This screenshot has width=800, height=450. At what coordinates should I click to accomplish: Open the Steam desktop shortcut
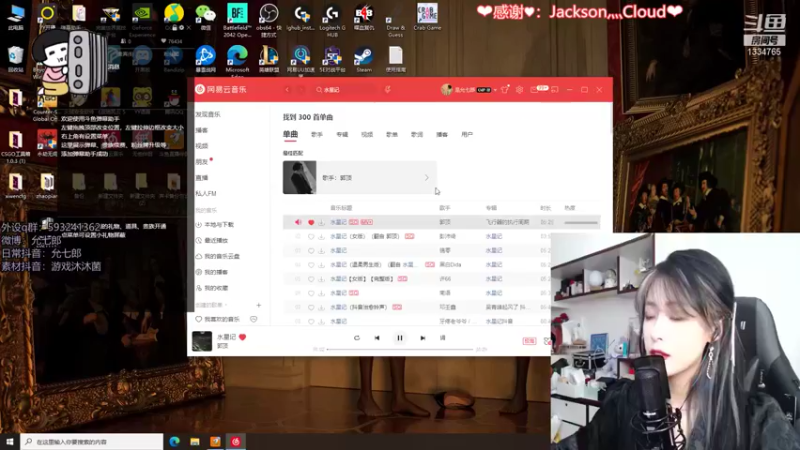(x=364, y=60)
